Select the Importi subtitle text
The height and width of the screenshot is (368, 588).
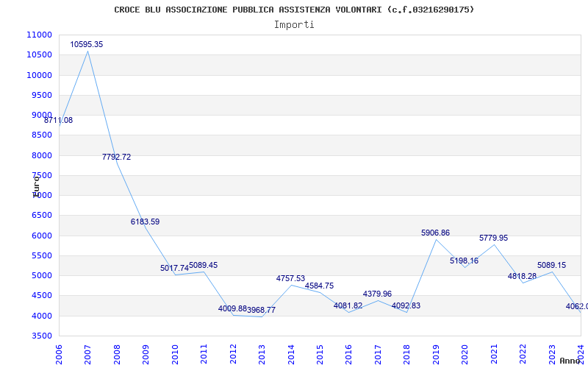point(294,25)
